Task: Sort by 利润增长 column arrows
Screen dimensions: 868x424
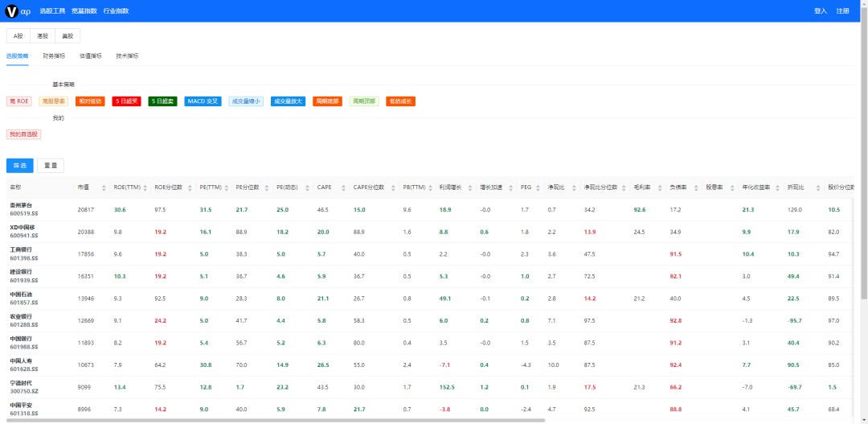Action: (x=470, y=187)
